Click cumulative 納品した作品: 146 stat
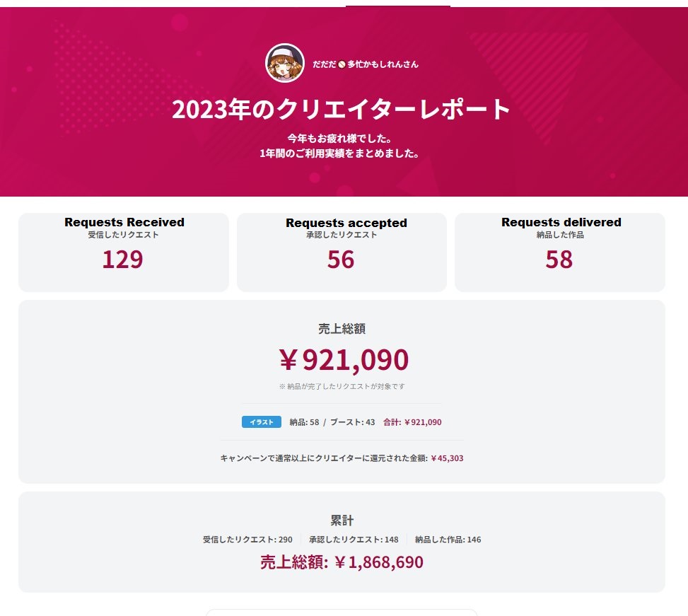The image size is (688, 616). point(448,539)
